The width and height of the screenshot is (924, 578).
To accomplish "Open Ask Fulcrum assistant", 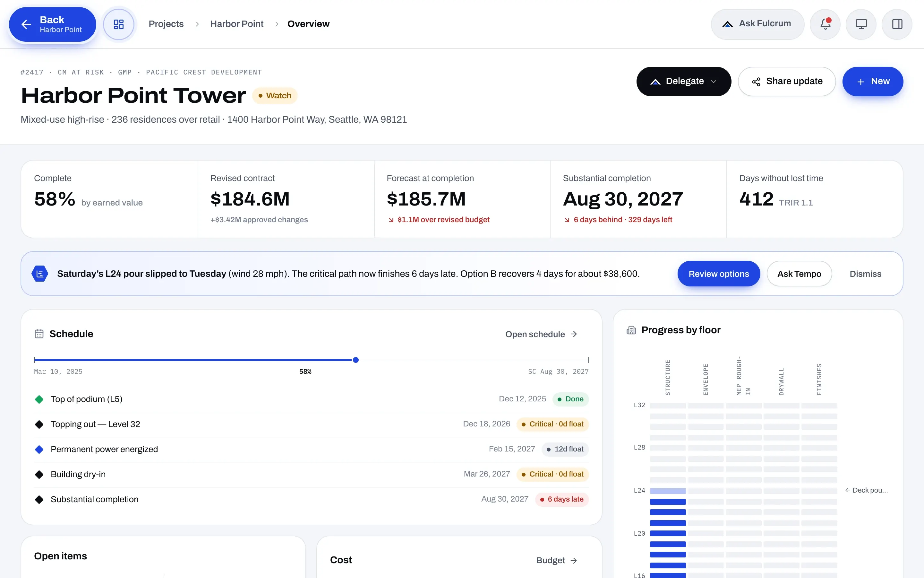I will tap(757, 24).
